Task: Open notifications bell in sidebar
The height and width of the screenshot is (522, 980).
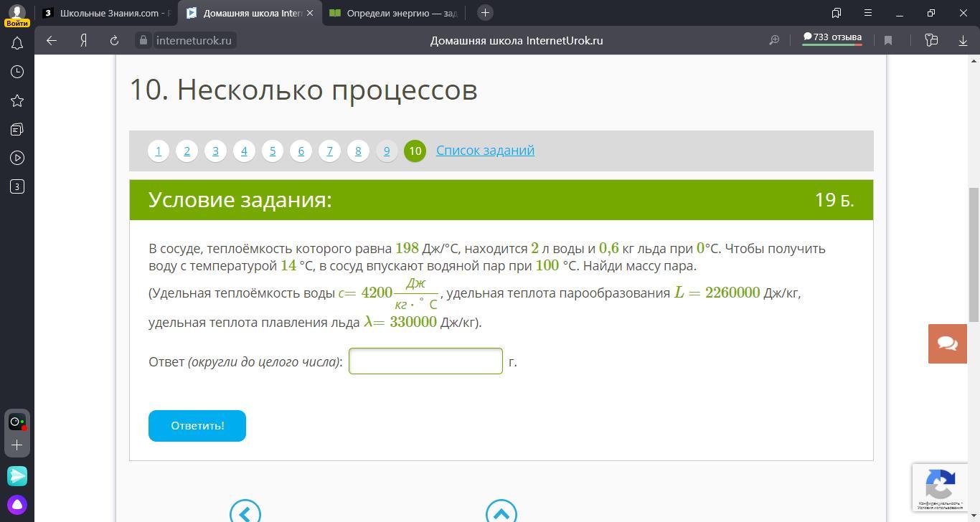Action: [x=17, y=44]
